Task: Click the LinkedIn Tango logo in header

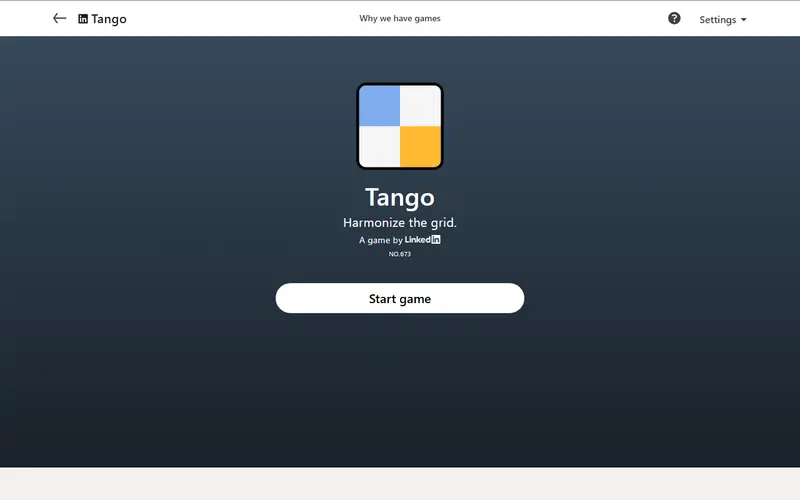Action: point(102,19)
